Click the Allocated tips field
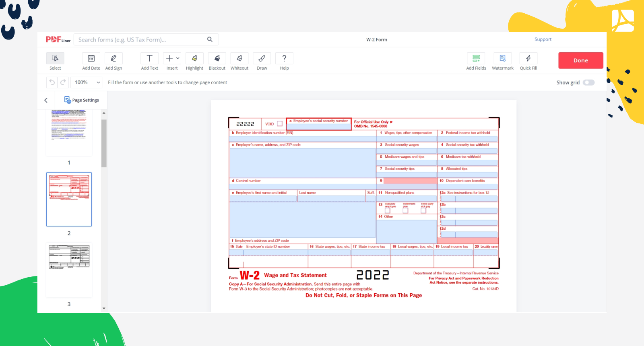 468,175
